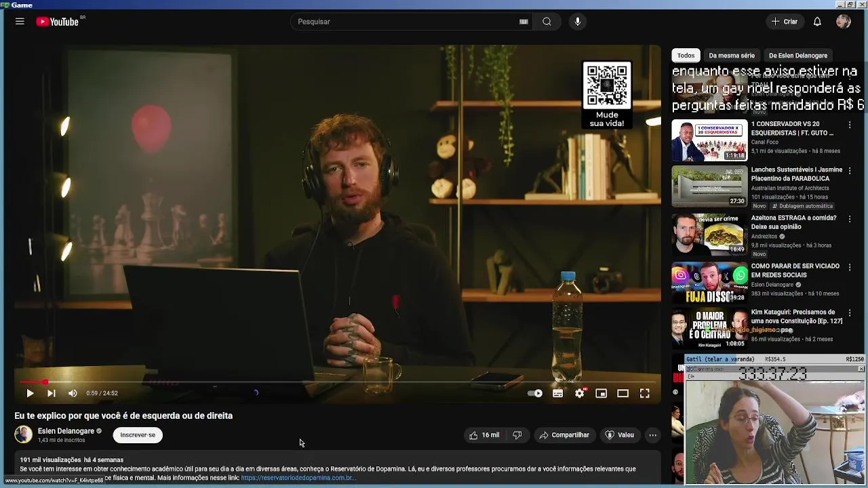
Task: Like the video with 16 mil
Action: (484, 435)
